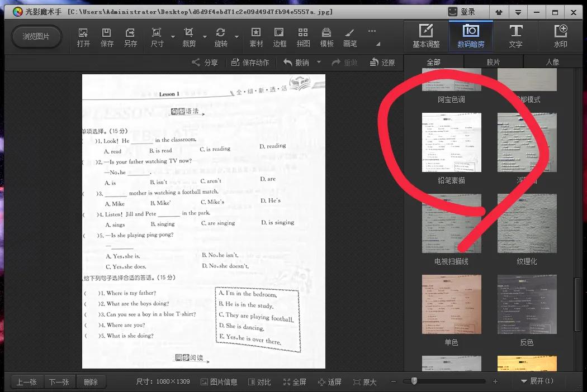Open the skin shirt icon in title bar
587x392 pixels.
(499, 12)
